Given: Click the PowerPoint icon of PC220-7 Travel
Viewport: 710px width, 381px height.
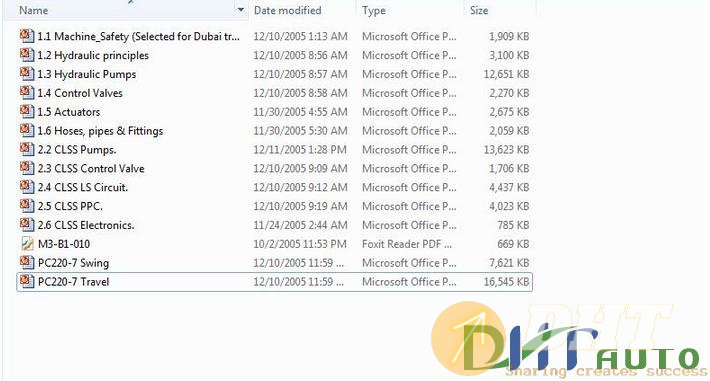Looking at the screenshot, I should 27,281.
